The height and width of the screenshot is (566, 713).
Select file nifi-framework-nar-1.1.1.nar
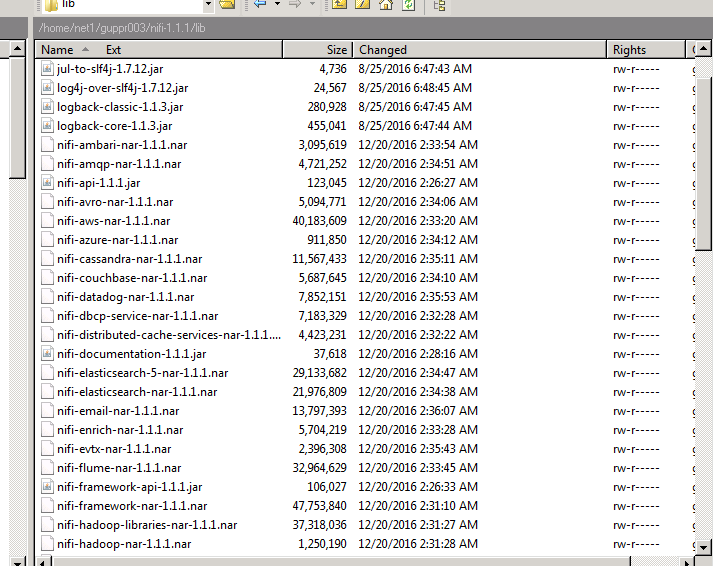click(132, 506)
